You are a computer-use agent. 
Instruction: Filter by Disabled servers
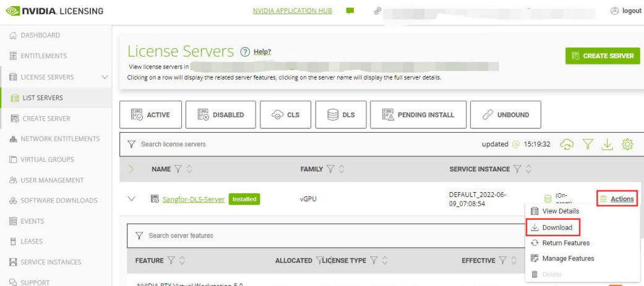tap(221, 115)
